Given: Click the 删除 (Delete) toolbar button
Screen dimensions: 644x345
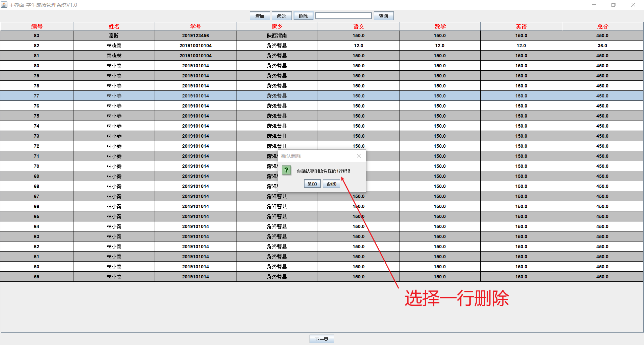Looking at the screenshot, I should click(x=303, y=16).
